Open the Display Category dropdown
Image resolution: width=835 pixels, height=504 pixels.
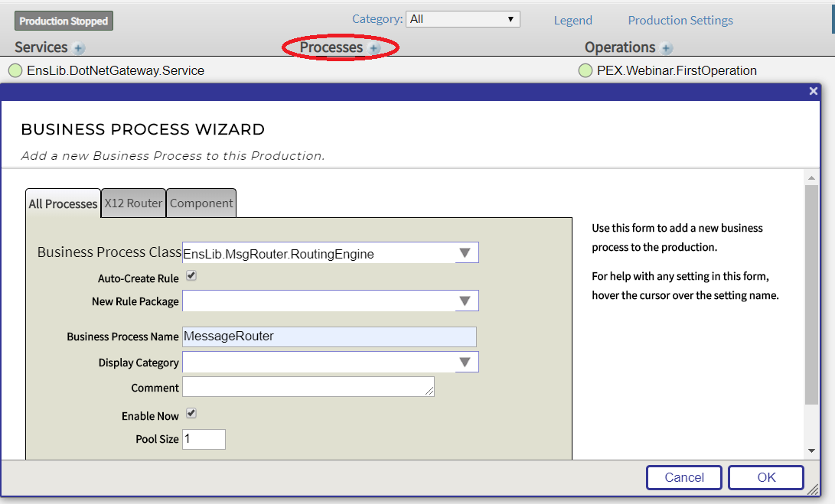pos(465,362)
